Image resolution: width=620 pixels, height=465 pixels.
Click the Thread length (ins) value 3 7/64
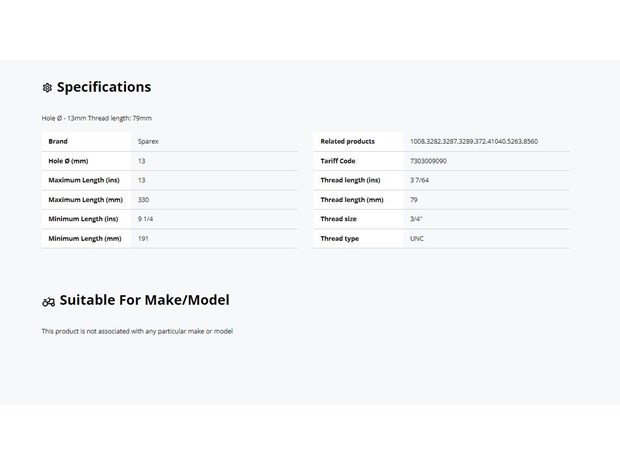coord(419,180)
